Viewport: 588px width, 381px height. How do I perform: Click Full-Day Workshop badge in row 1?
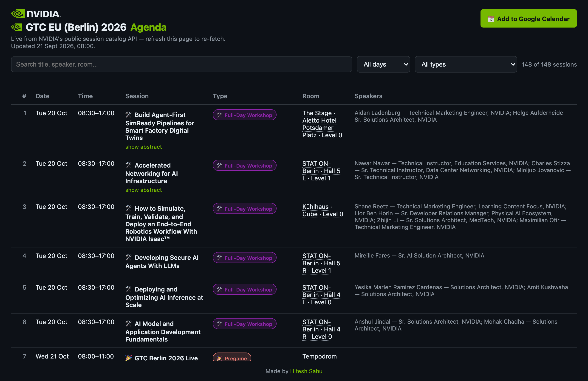click(x=244, y=115)
